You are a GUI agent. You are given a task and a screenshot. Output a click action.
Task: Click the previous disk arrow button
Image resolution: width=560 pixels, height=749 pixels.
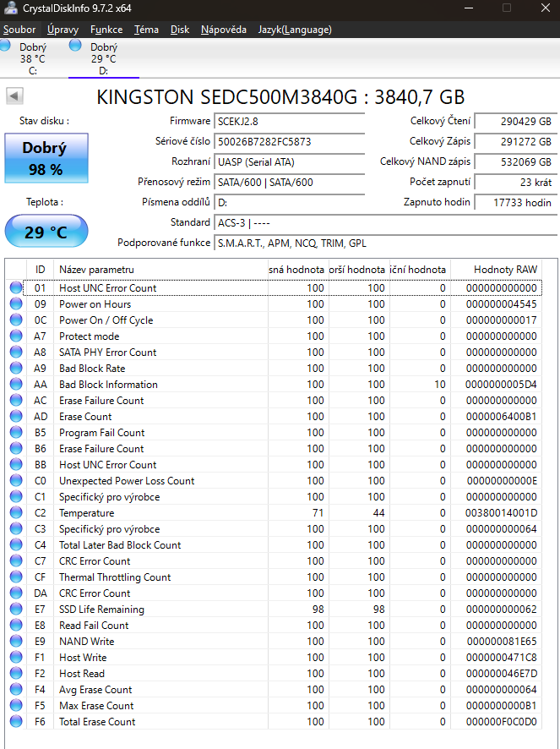[x=14, y=96]
